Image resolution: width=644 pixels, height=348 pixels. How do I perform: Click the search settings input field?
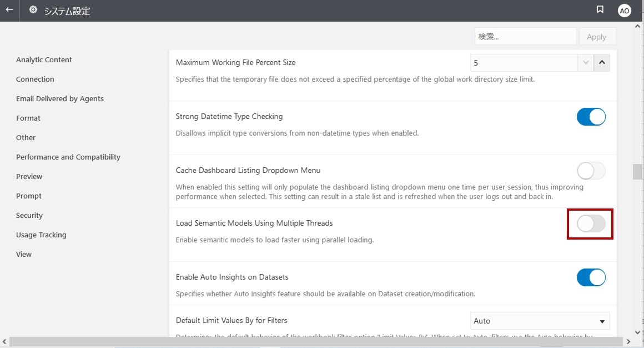525,37
